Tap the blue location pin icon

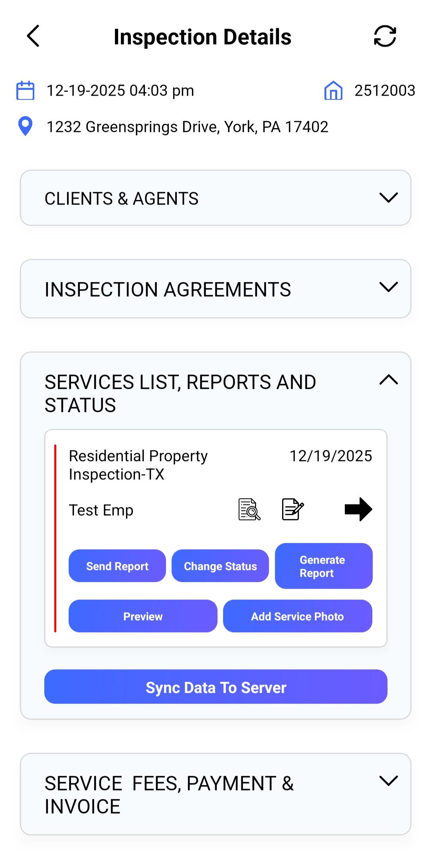[26, 126]
